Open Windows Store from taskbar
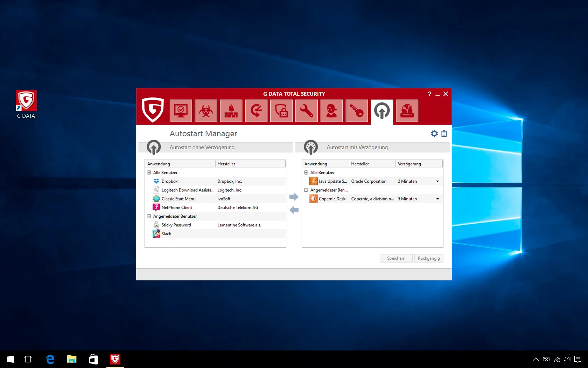Screen dimensions: 588x368 (x=93, y=359)
